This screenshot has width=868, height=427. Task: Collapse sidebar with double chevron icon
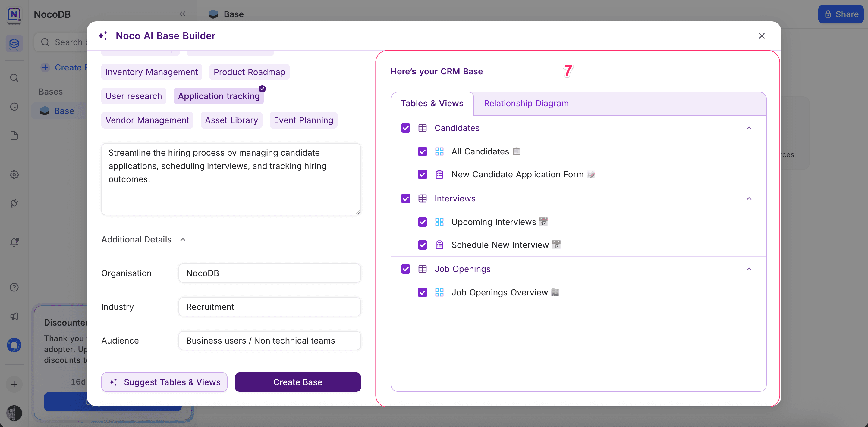pos(182,14)
